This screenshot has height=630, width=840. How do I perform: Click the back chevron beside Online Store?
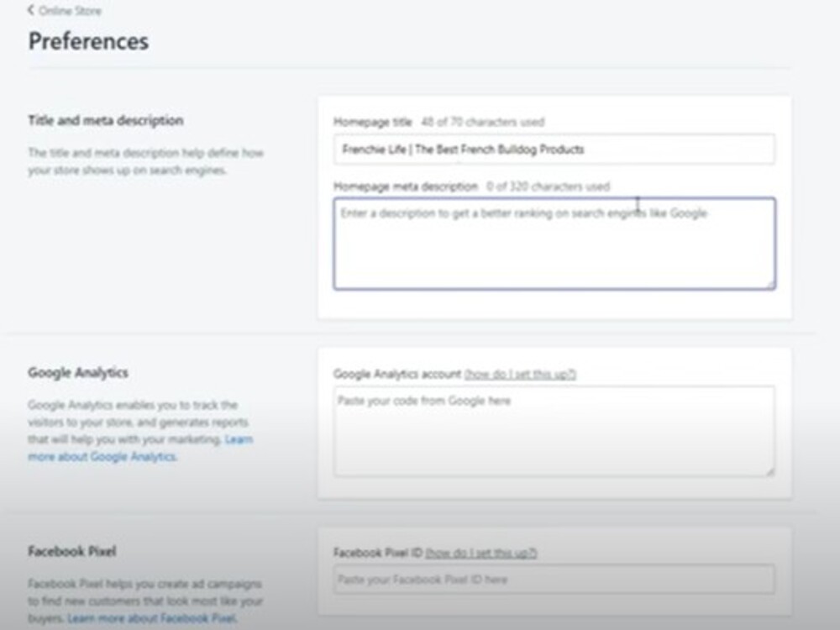point(30,11)
